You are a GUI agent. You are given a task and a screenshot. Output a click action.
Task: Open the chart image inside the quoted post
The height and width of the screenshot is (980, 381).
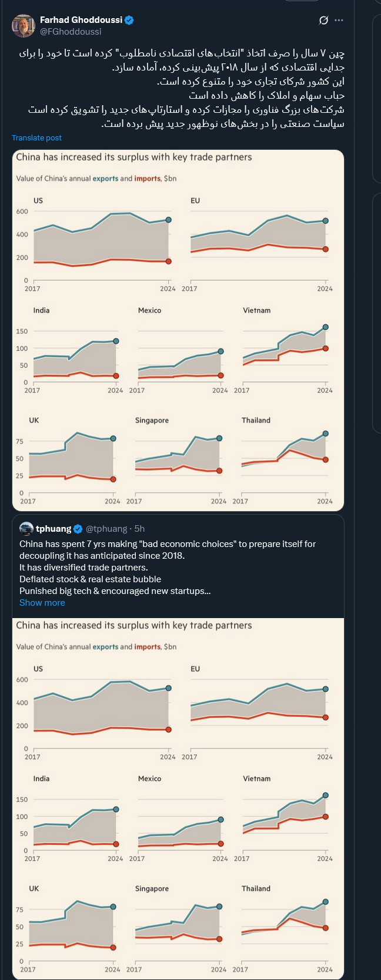pos(178,798)
